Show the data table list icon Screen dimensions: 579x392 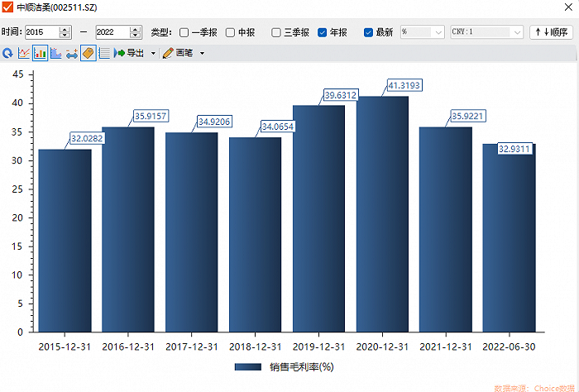click(104, 53)
